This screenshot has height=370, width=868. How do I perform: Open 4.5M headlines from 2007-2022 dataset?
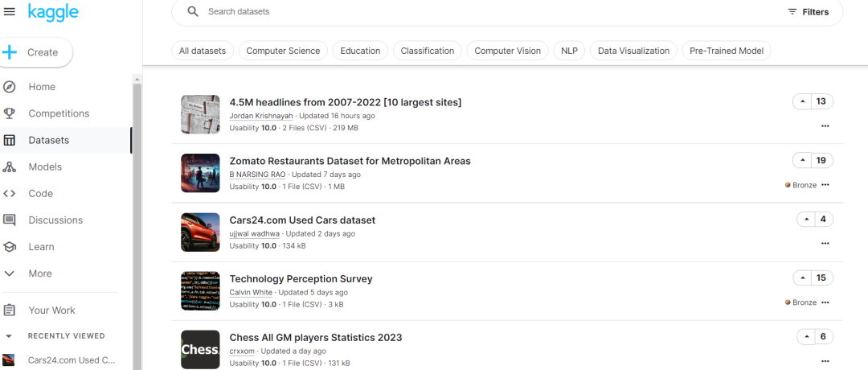[346, 102]
